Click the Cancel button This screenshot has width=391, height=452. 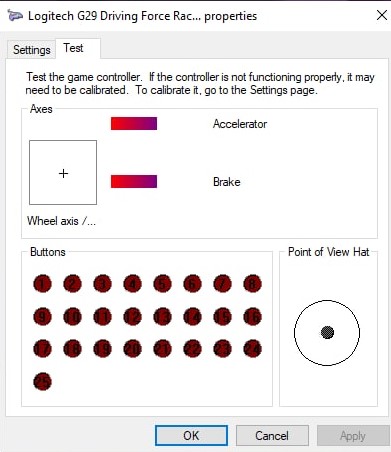point(272,435)
